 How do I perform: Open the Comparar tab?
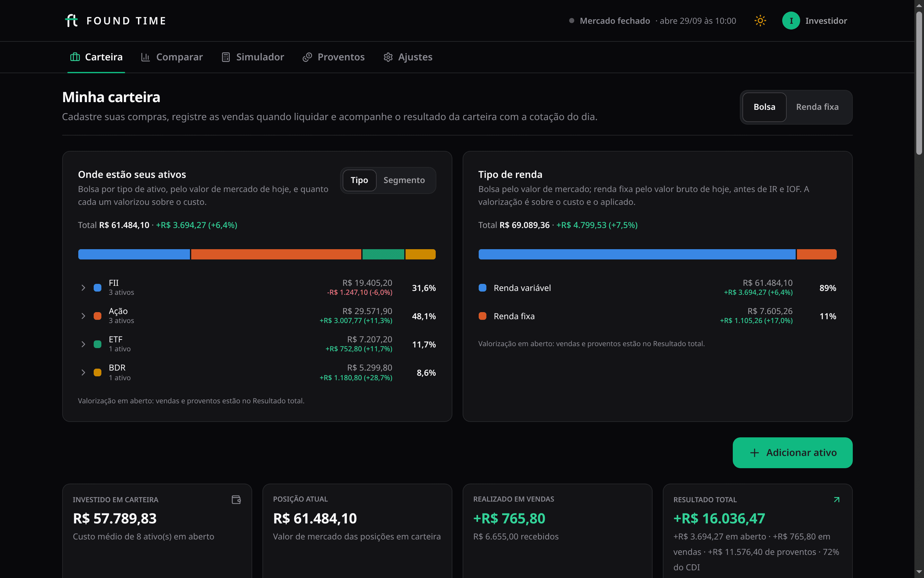point(172,57)
